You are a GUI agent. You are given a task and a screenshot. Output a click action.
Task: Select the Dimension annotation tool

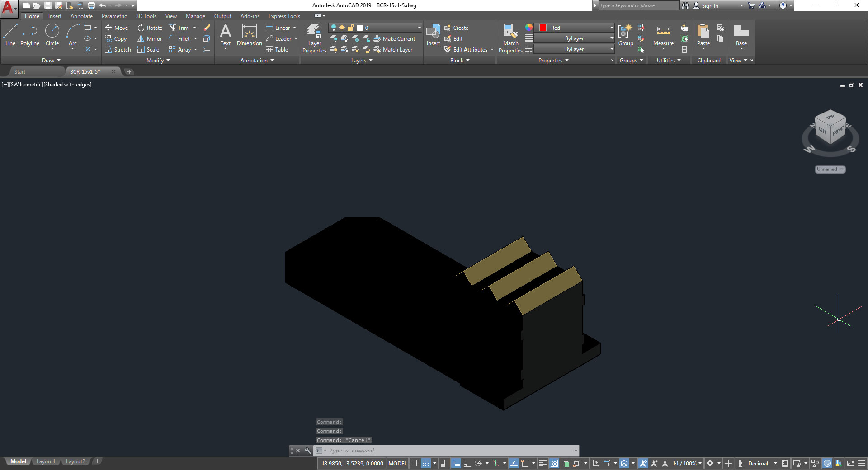tap(249, 35)
